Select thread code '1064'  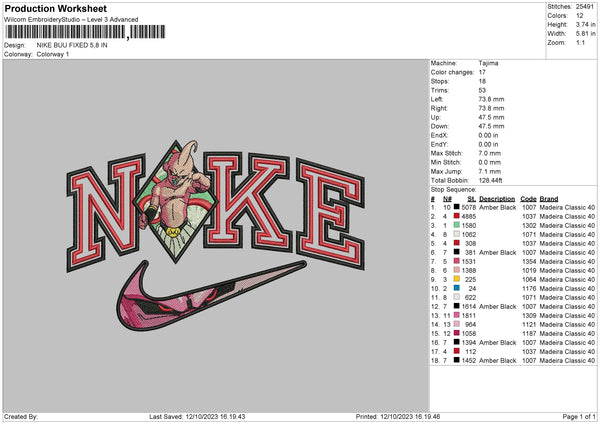click(529, 279)
